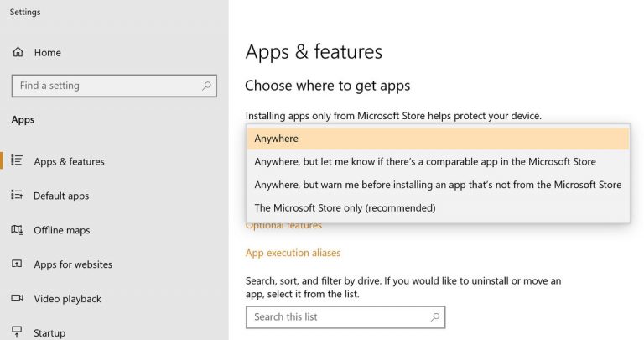Image resolution: width=644 pixels, height=340 pixels.
Task: Navigate to Video playback settings
Action: click(67, 299)
